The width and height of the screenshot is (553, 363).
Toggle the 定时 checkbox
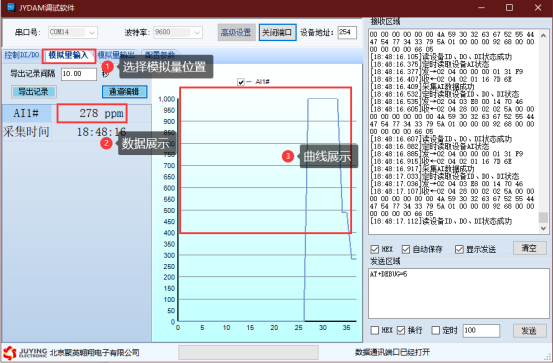pos(436,331)
